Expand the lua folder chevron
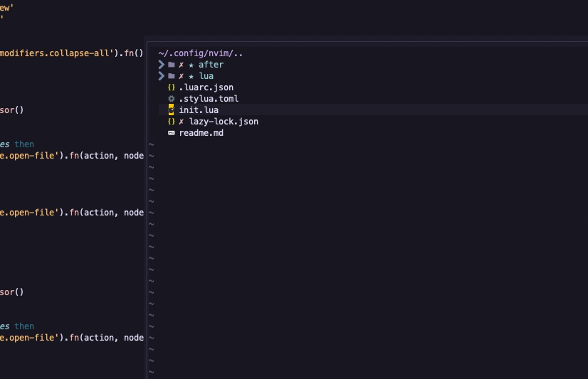This screenshot has height=379, width=588. [162, 76]
